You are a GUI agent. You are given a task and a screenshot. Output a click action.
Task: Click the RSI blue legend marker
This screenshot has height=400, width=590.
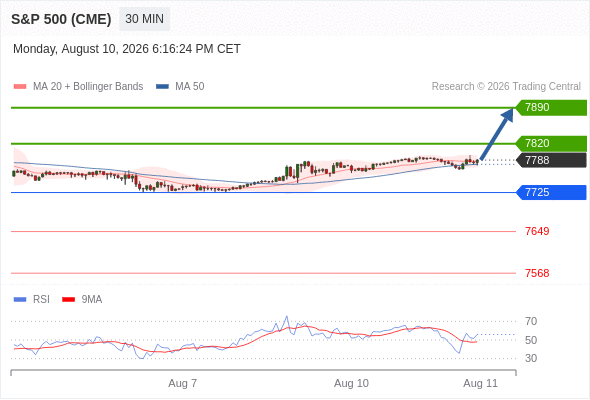pyautogui.click(x=20, y=300)
